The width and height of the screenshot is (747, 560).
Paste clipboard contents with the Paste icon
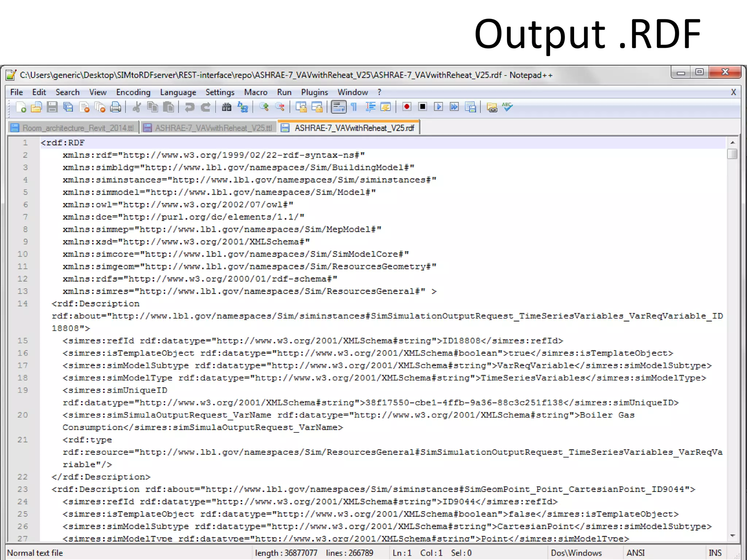click(168, 107)
